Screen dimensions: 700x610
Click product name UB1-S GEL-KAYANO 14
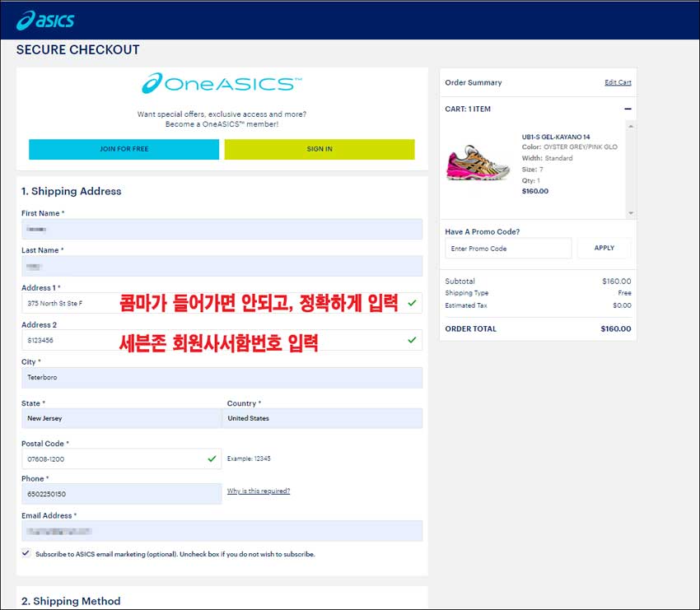(556, 137)
